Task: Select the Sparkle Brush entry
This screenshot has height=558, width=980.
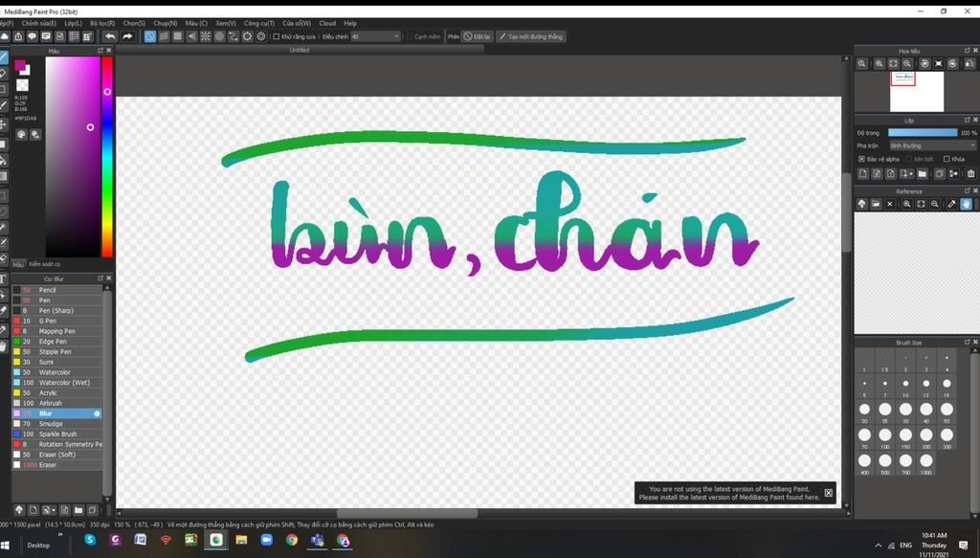Action: [56, 434]
